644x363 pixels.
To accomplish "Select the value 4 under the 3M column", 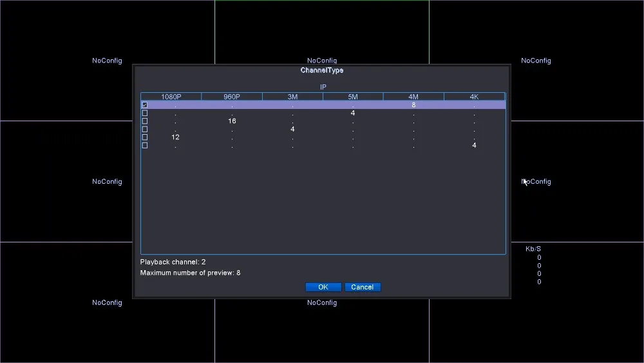I will (x=292, y=129).
